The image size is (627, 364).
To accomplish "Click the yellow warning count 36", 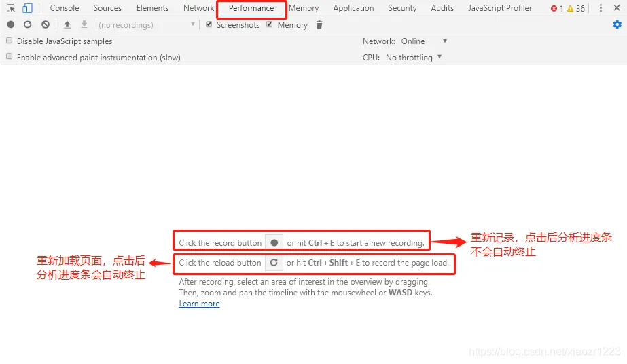I will (x=576, y=8).
